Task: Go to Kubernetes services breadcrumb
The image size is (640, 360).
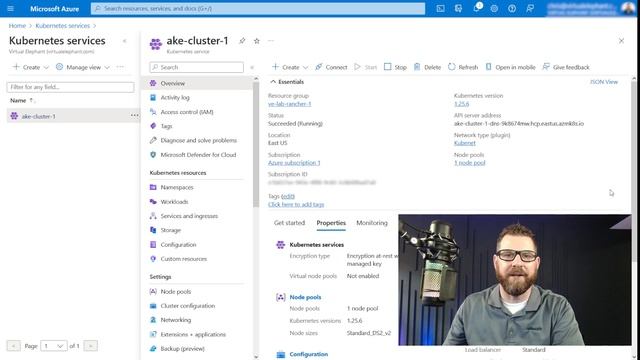Action: pyautogui.click(x=62, y=26)
